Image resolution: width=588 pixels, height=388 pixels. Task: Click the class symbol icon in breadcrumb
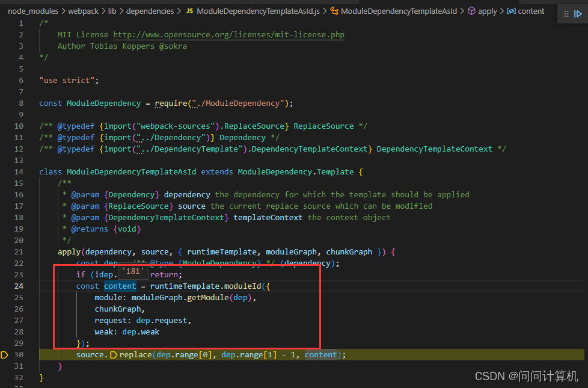click(x=334, y=11)
